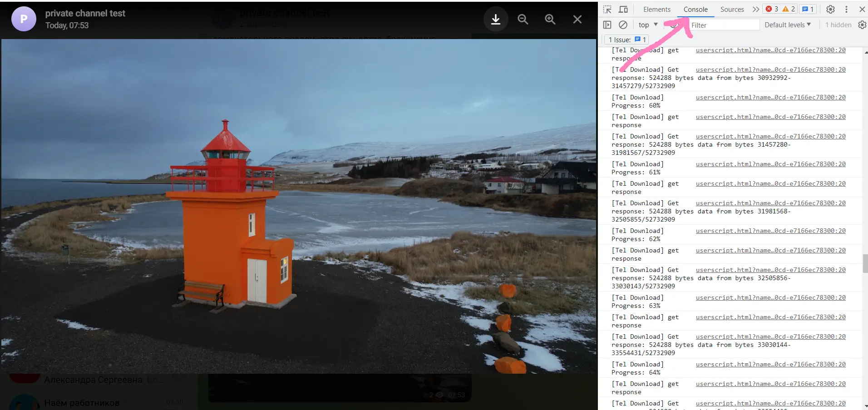
Task: Open source link for bytes 33030144 response entry
Action: (770, 336)
